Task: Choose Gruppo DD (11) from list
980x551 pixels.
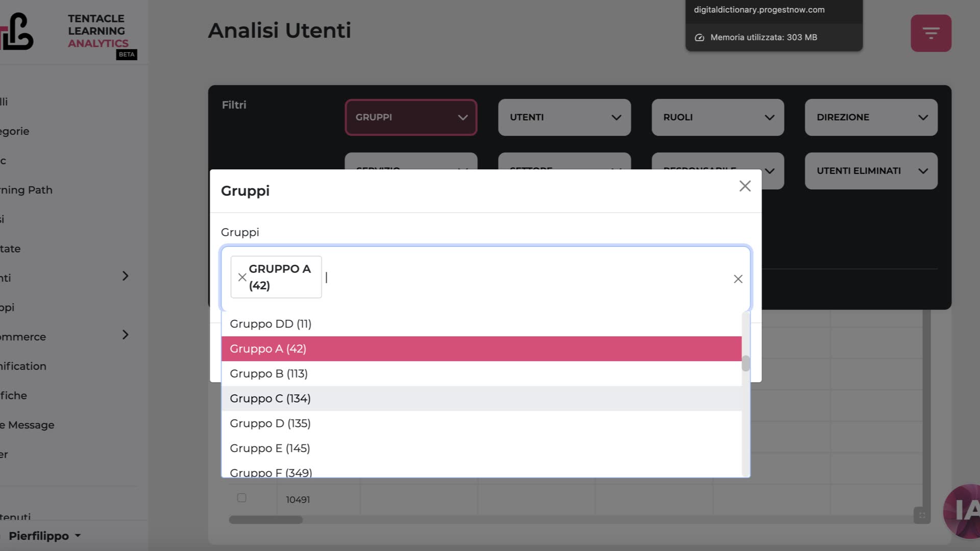Action: click(270, 324)
